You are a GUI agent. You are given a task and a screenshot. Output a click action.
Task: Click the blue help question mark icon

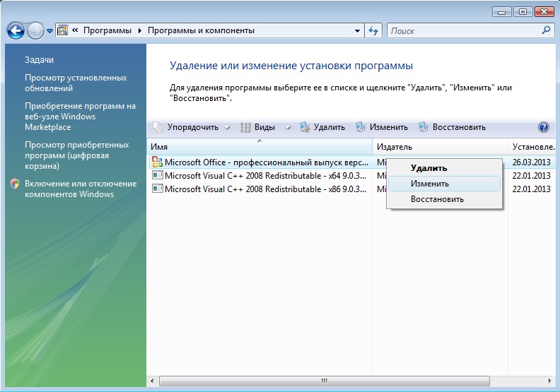pyautogui.click(x=543, y=127)
